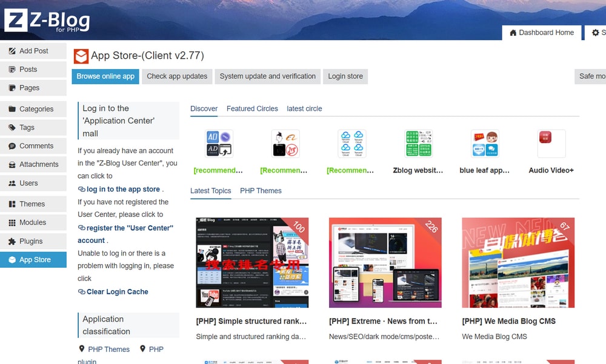The height and width of the screenshot is (364, 606).
Task: Click the Safe mode button
Action: [590, 76]
